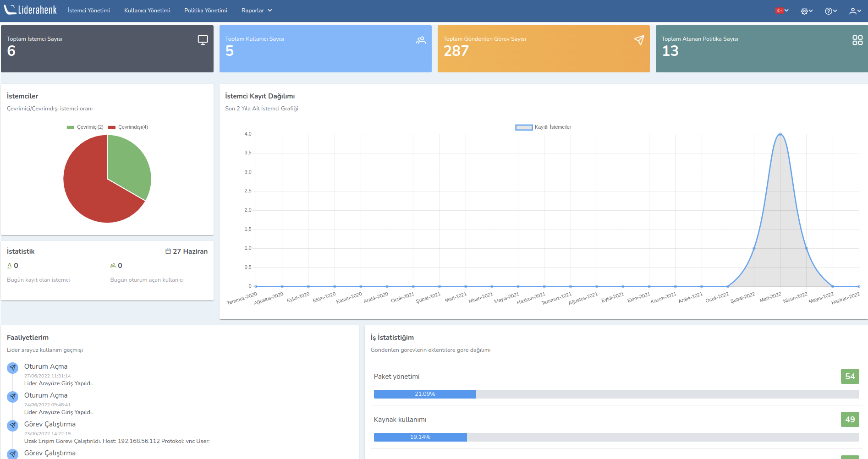Open İstemci Yönetimi menu

point(89,11)
